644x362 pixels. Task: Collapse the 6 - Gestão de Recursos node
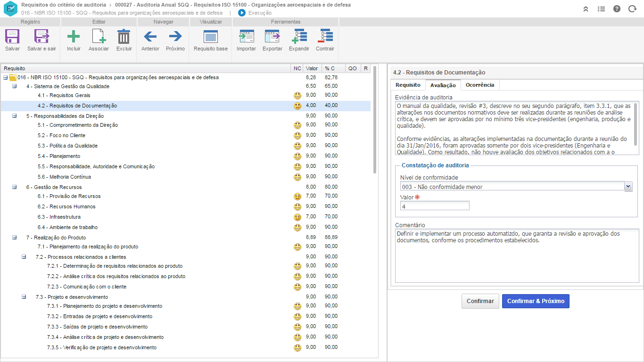pos(14,187)
